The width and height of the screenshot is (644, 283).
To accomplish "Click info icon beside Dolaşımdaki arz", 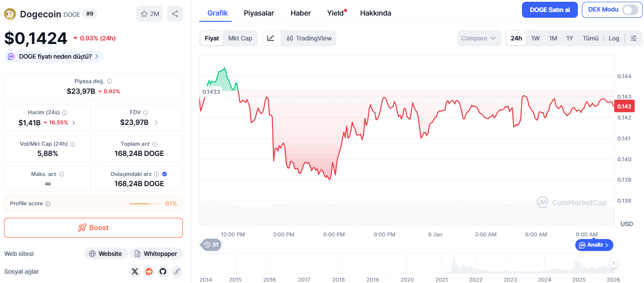I will pyautogui.click(x=157, y=174).
